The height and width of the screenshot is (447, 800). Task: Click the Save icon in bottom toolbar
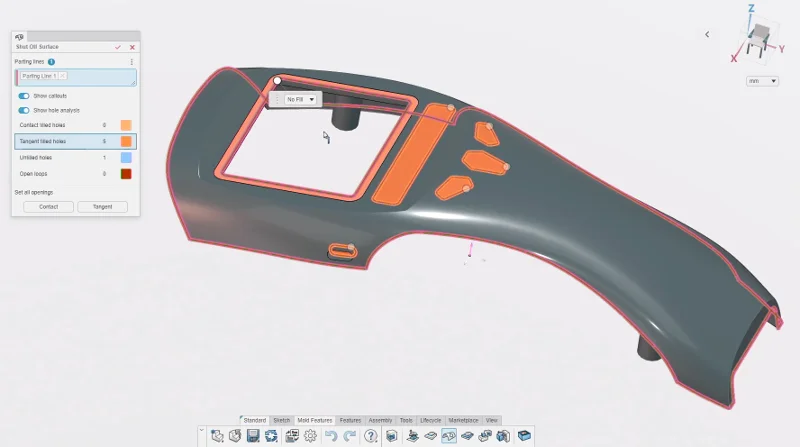coord(253,436)
